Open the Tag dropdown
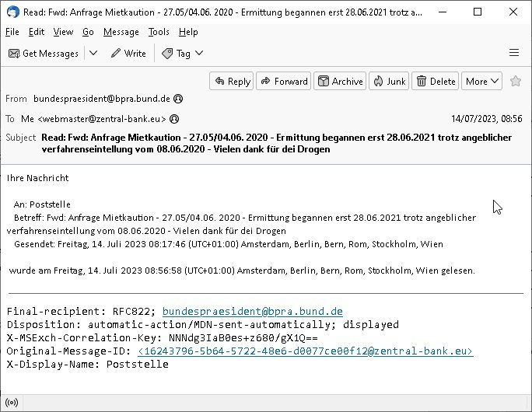 tap(182, 53)
